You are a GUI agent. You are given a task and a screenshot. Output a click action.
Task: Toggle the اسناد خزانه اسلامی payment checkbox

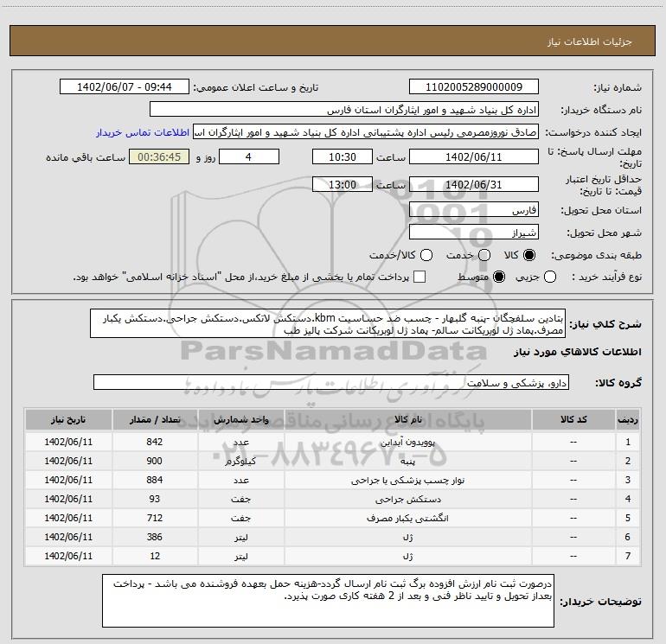(419, 277)
